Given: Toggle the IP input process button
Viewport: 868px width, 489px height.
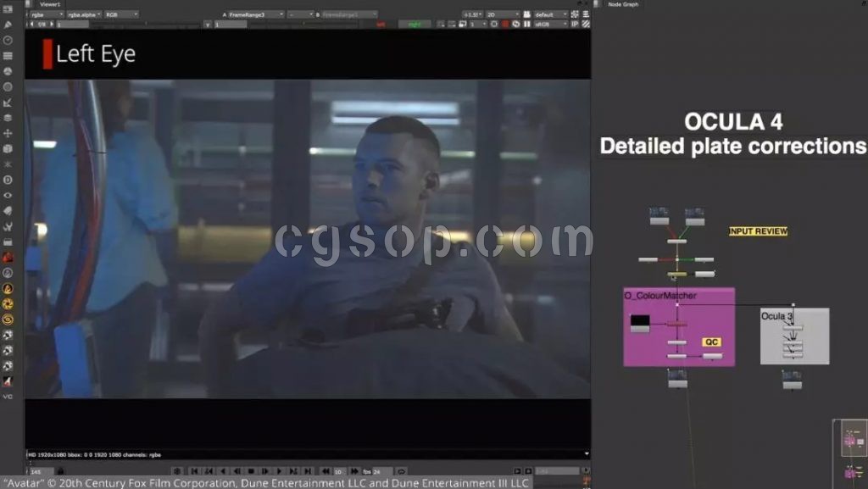Looking at the screenshot, I should [575, 25].
